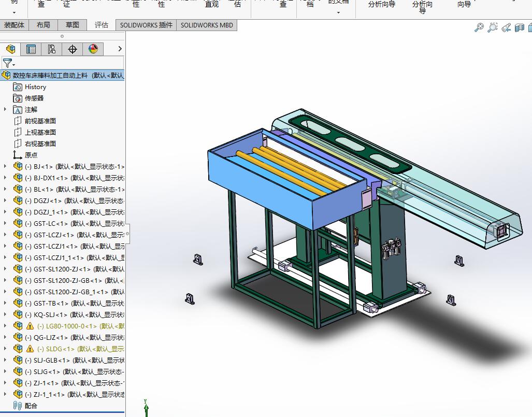Expand the GST-TB<1> component node
This screenshot has height=417, width=532.
(x=5, y=303)
